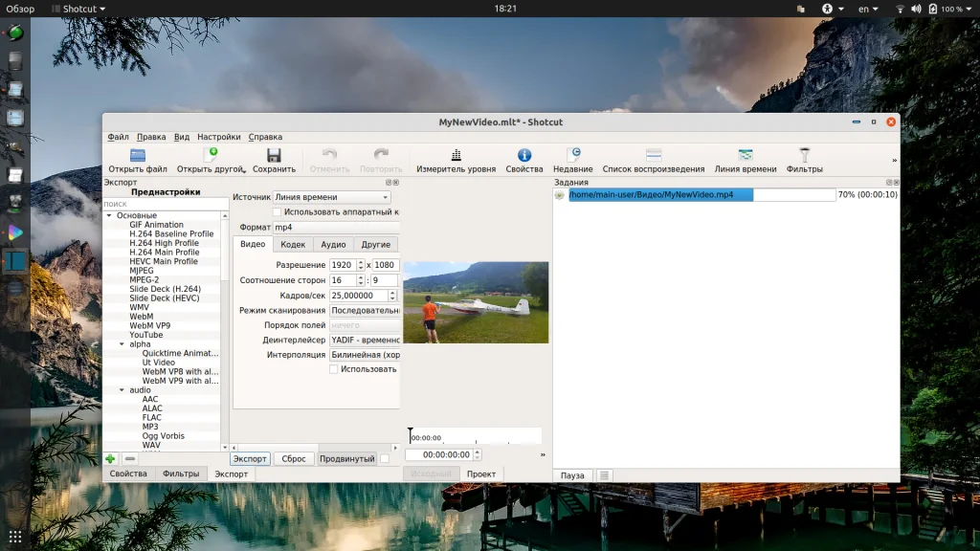Open the Recent files panel
The image size is (980, 551).
click(x=572, y=155)
